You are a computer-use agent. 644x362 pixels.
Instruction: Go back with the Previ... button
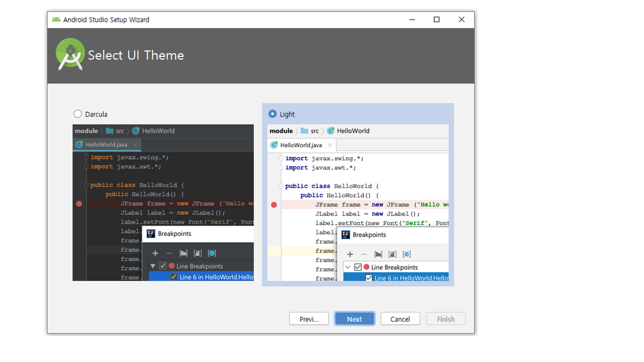coord(309,319)
